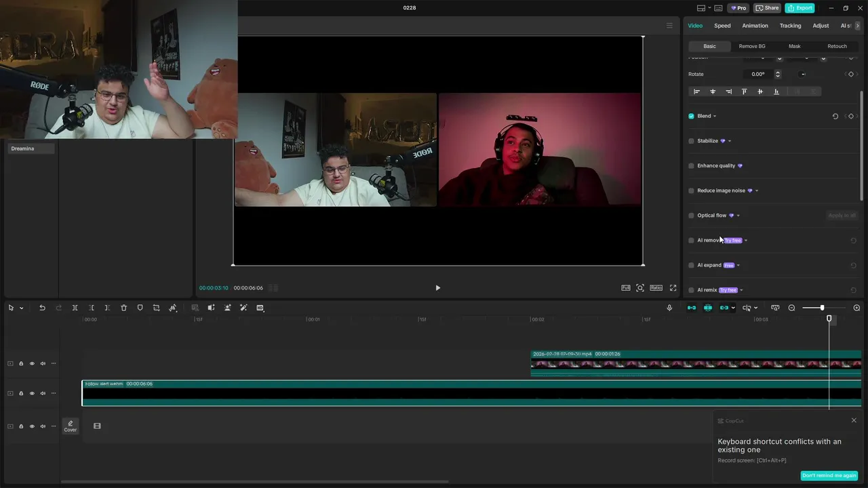This screenshot has height=488, width=868.
Task: Expand the Reduce image noise options arrow
Action: [757, 191]
